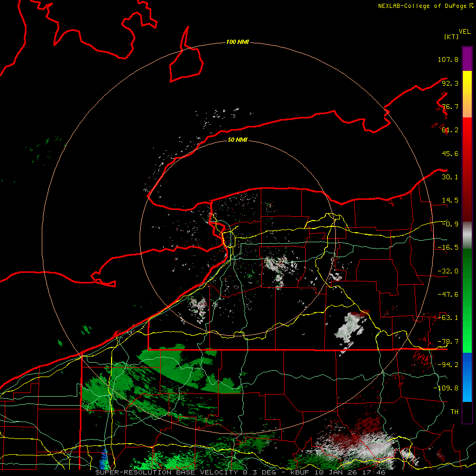Click the 92.3 scale value
The width and height of the screenshot is (476, 476).
click(x=450, y=83)
